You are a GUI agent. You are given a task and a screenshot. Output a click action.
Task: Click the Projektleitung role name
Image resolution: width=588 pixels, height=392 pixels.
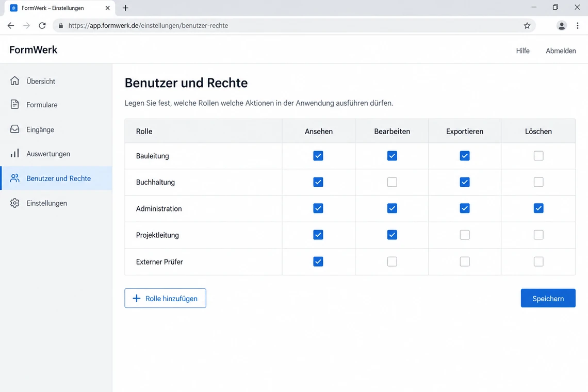pyautogui.click(x=157, y=235)
